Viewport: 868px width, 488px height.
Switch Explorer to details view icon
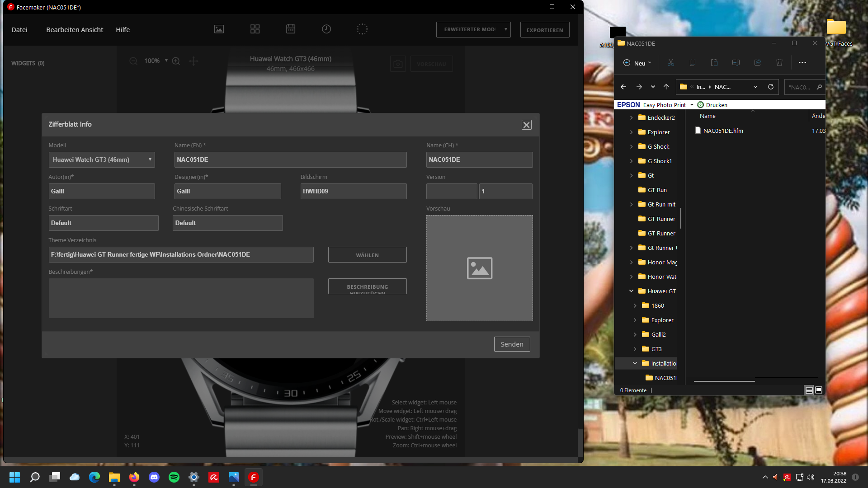[x=809, y=390]
